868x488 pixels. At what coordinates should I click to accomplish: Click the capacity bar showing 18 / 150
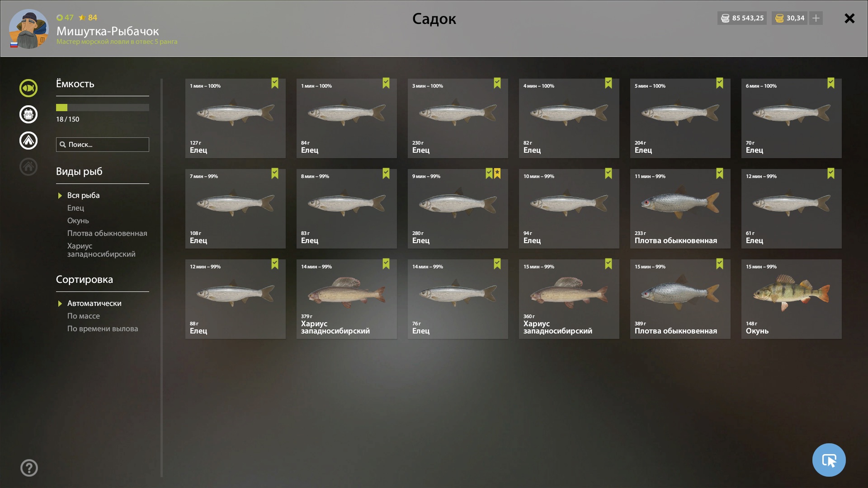click(x=103, y=108)
